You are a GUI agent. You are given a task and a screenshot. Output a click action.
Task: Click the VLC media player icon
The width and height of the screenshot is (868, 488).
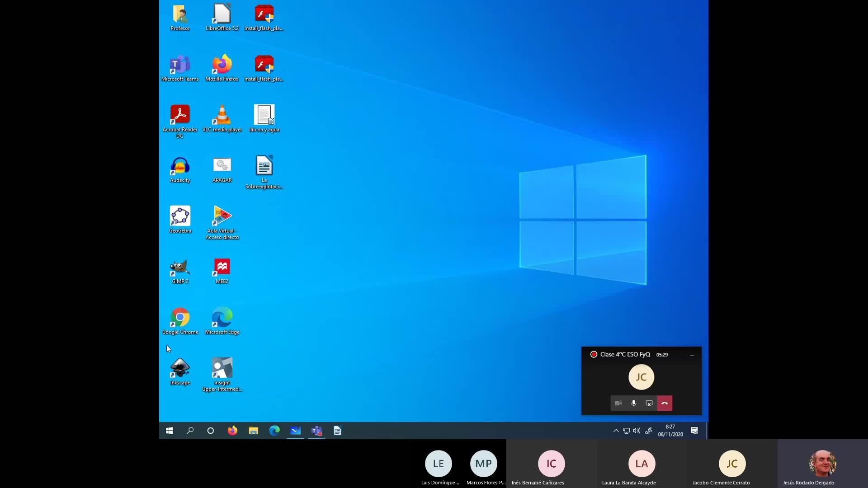tap(222, 116)
